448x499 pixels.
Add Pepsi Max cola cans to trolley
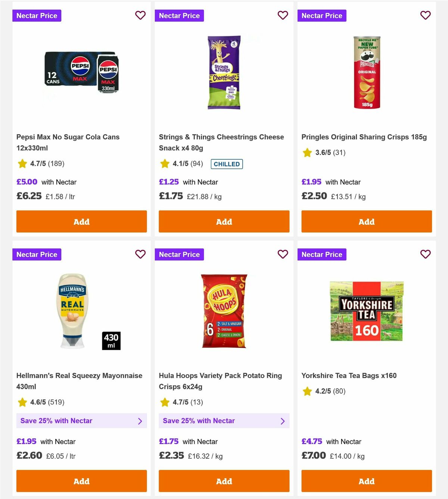tap(81, 221)
